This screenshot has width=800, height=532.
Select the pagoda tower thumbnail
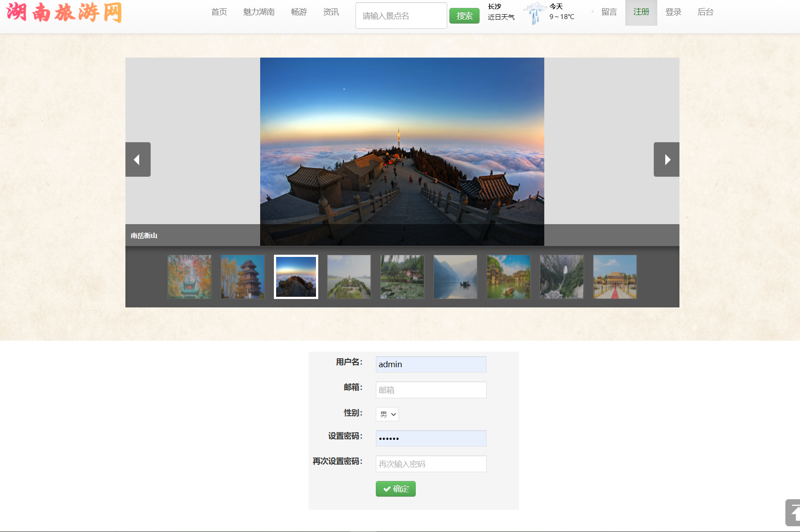(x=242, y=276)
